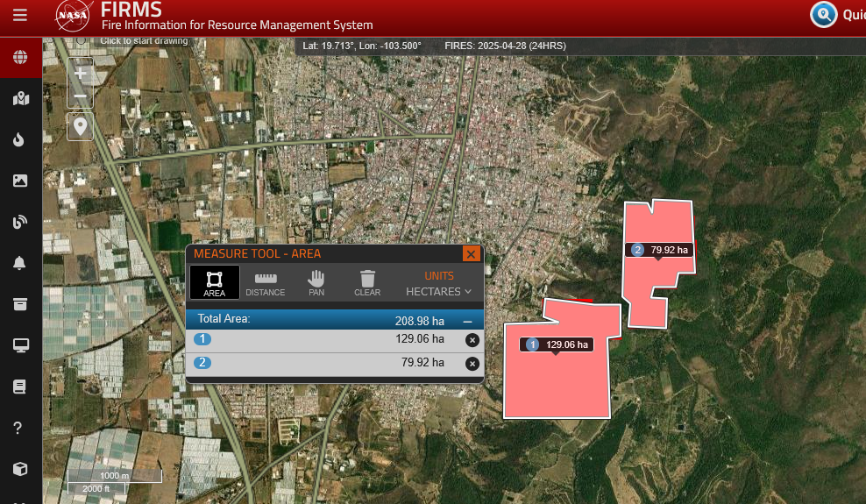This screenshot has width=866, height=504.
Task: Open the HECTARES units dropdown
Action: (x=438, y=292)
